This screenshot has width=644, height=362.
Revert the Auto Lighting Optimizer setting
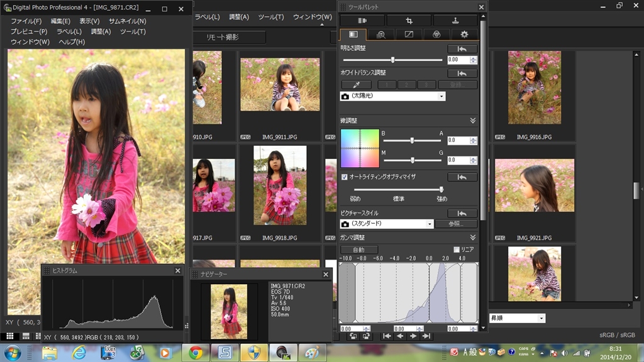[462, 177]
